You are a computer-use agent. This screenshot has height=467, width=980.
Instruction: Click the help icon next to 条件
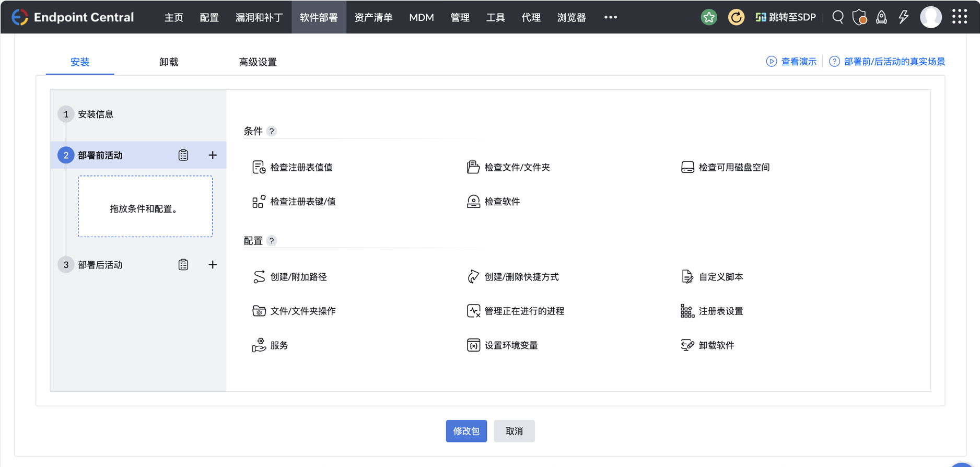[272, 131]
